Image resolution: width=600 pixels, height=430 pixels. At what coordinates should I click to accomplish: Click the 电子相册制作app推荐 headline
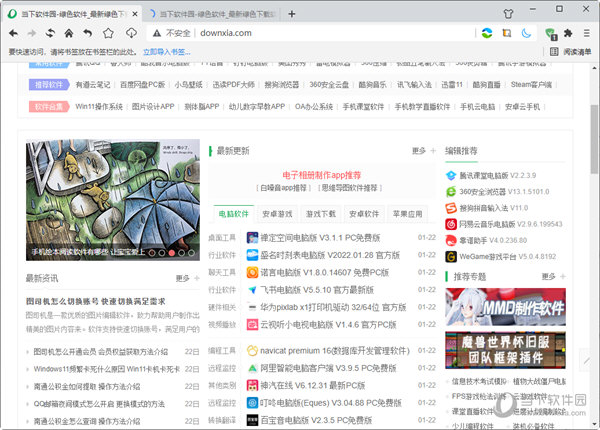point(322,175)
